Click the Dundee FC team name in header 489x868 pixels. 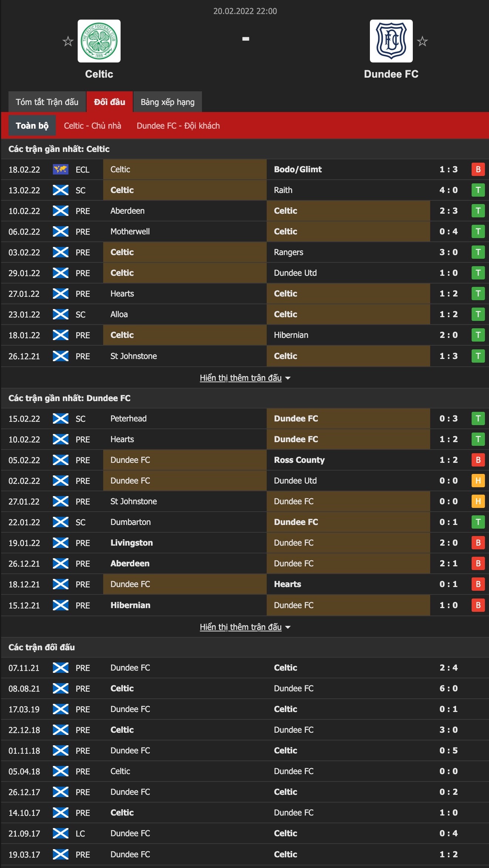(x=391, y=74)
